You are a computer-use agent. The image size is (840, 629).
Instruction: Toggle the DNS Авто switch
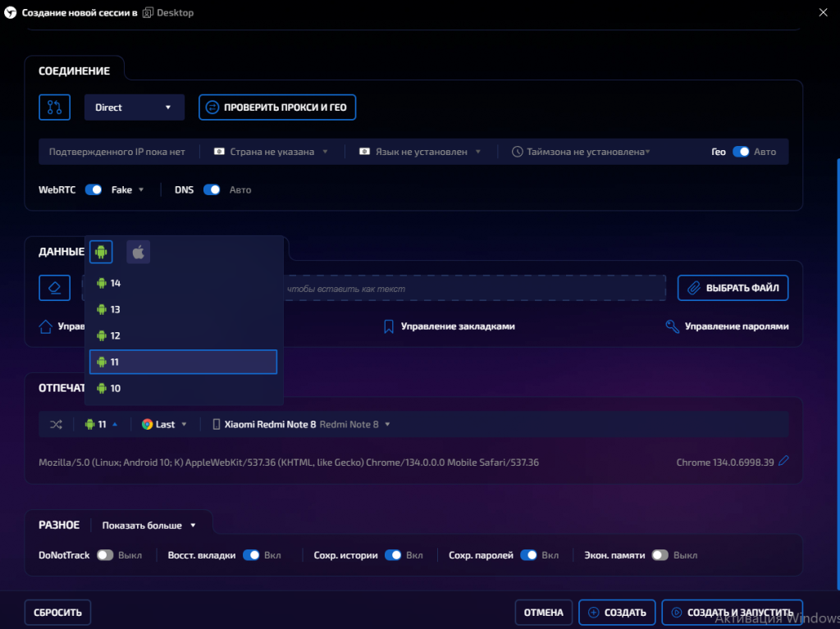(x=212, y=189)
